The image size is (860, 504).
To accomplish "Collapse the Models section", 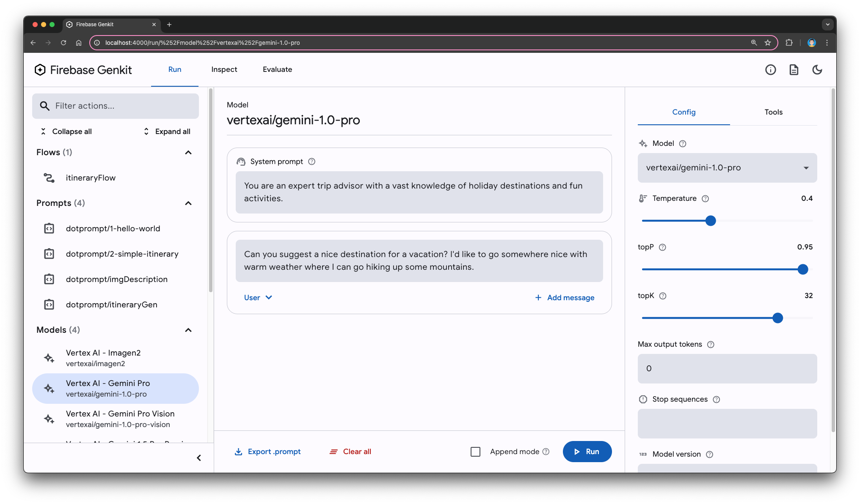I will click(x=188, y=329).
